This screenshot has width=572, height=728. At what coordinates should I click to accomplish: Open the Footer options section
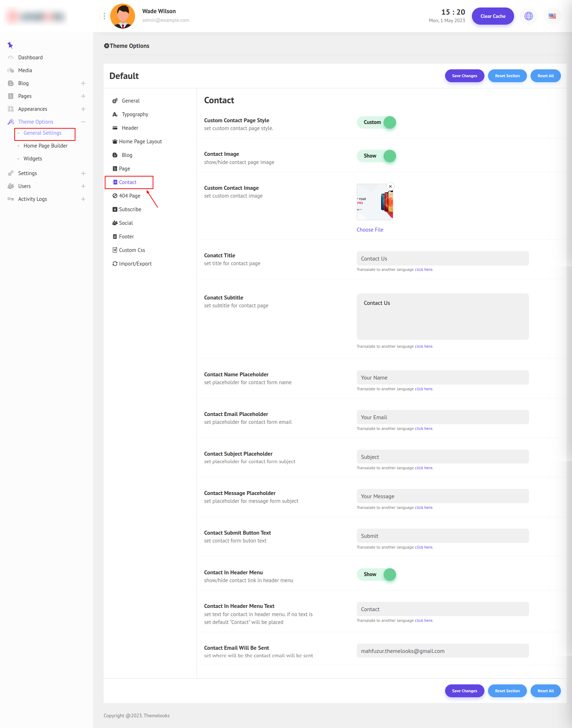coord(126,237)
